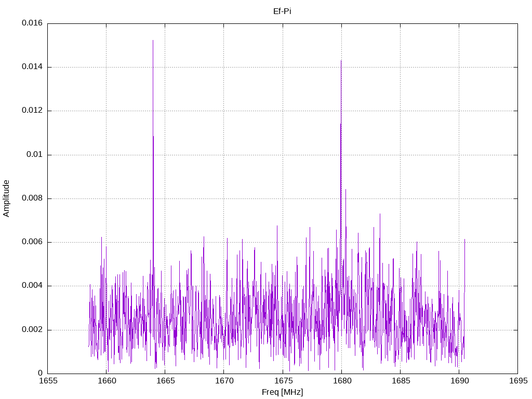Click the 1690 x-axis tick label
Viewport: 532px width, 399px height.
459,381
